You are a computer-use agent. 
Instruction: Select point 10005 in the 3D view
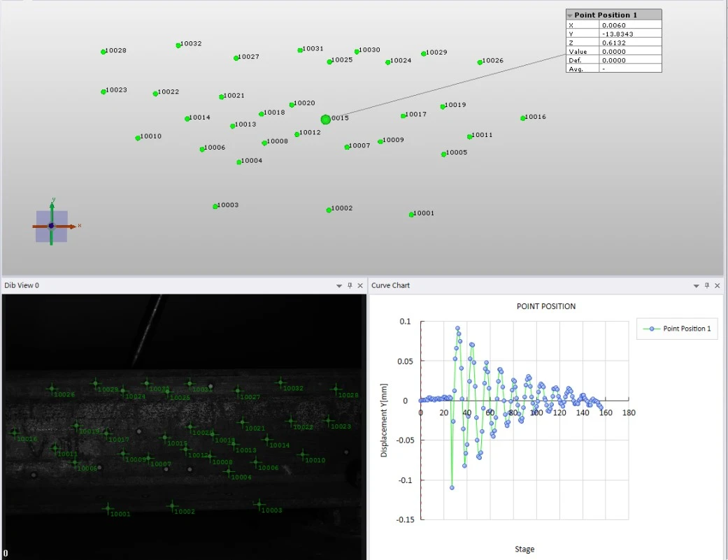tap(443, 154)
